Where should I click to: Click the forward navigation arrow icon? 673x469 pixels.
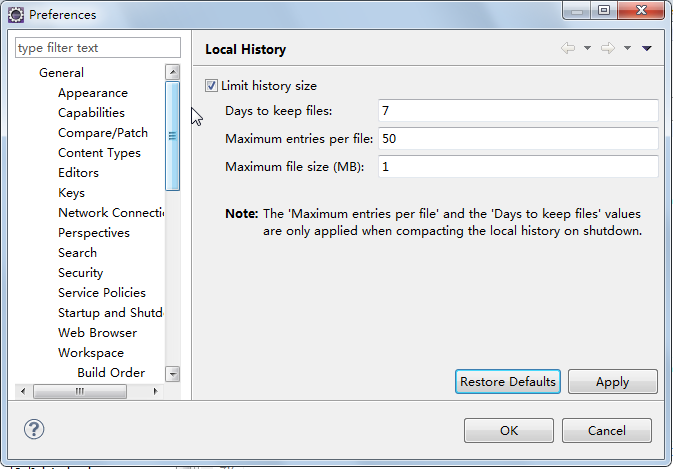tap(607, 48)
